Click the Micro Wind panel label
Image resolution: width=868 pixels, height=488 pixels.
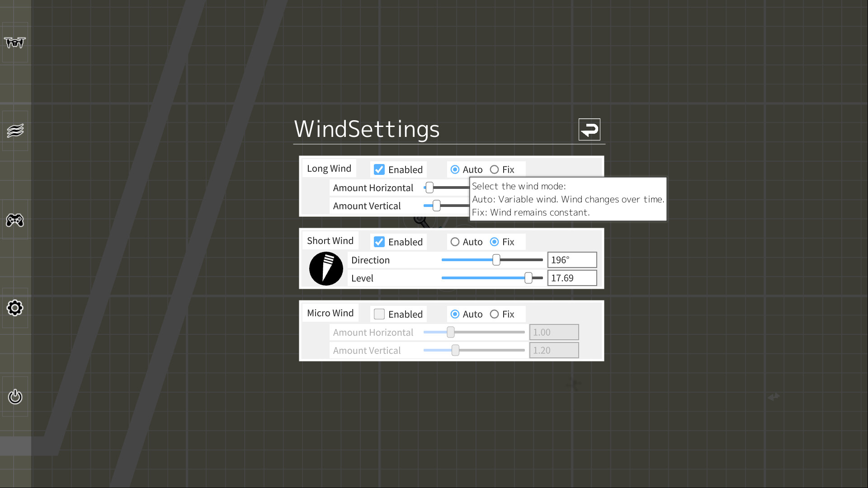pyautogui.click(x=330, y=312)
